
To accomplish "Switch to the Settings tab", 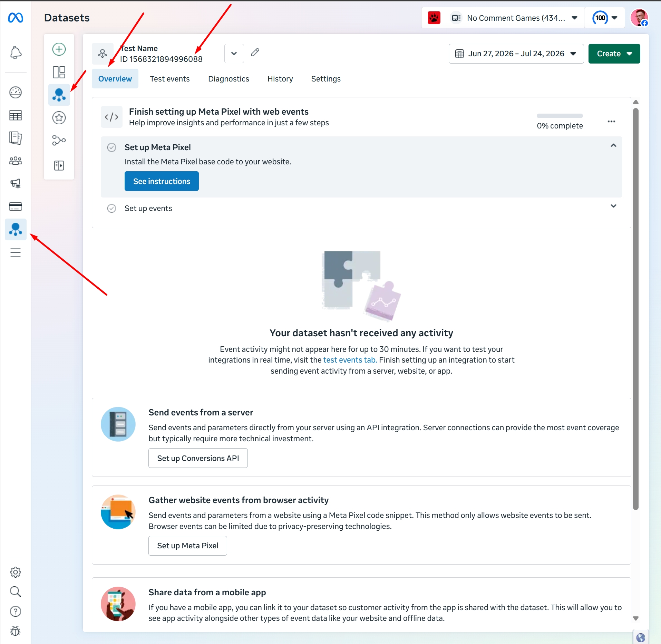I will 326,79.
